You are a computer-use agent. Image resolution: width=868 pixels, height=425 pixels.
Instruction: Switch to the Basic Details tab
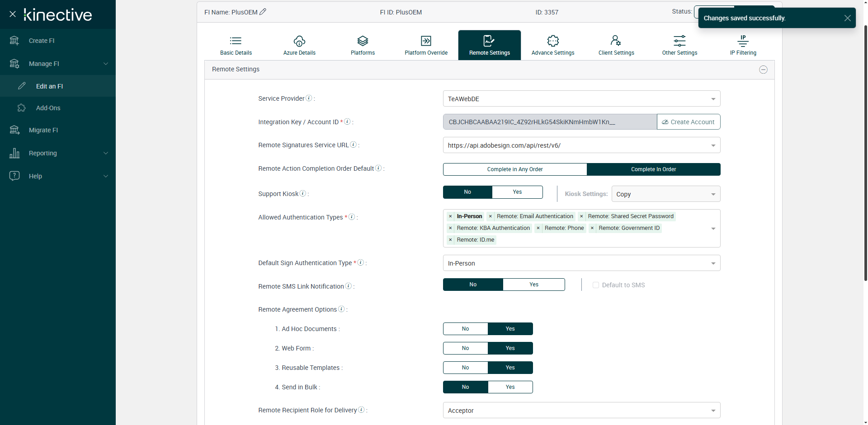[x=236, y=45]
